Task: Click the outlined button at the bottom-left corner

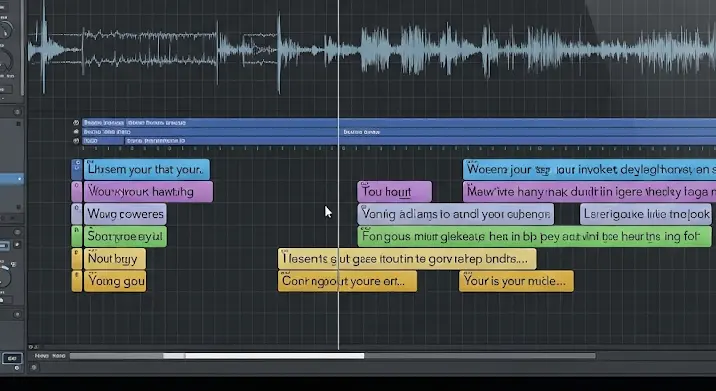Action: tap(12, 358)
